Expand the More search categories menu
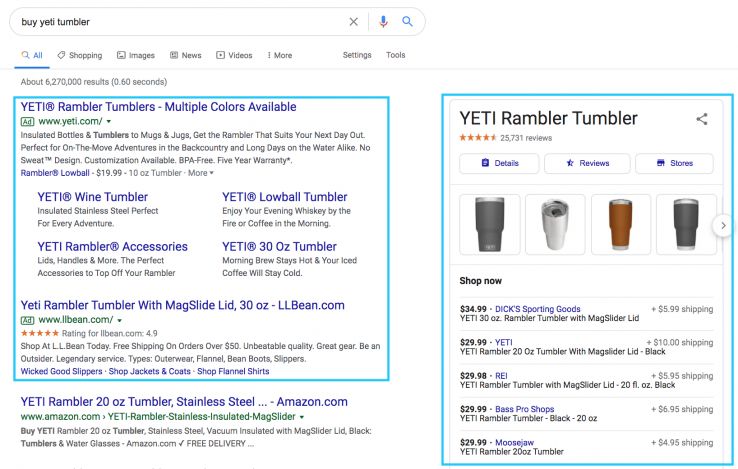 pos(277,56)
